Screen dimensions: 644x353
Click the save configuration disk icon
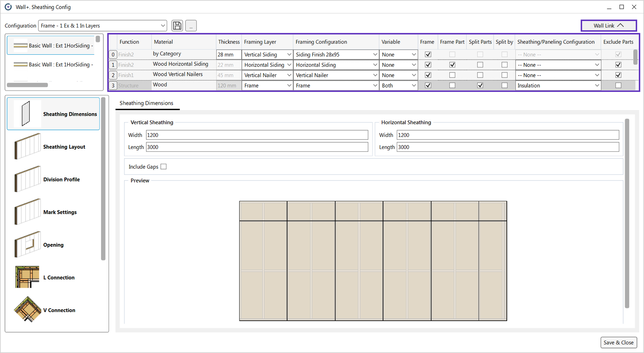pyautogui.click(x=177, y=26)
